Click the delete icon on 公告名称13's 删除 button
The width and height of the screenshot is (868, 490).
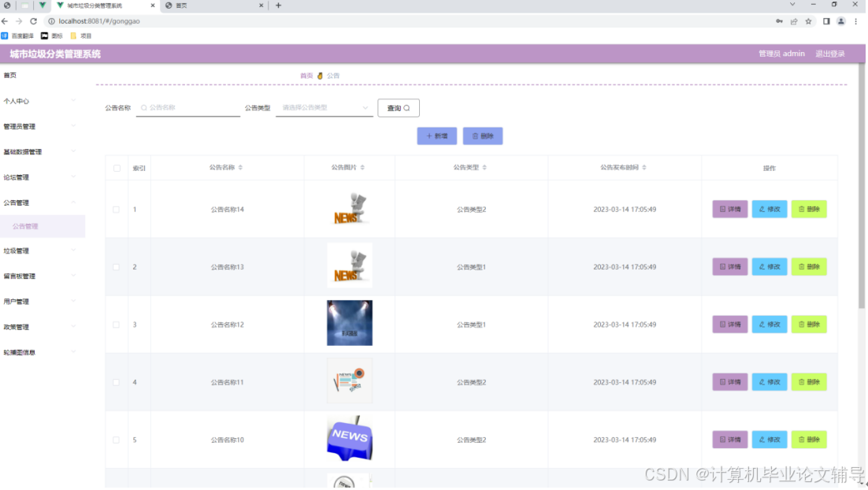[x=800, y=266]
